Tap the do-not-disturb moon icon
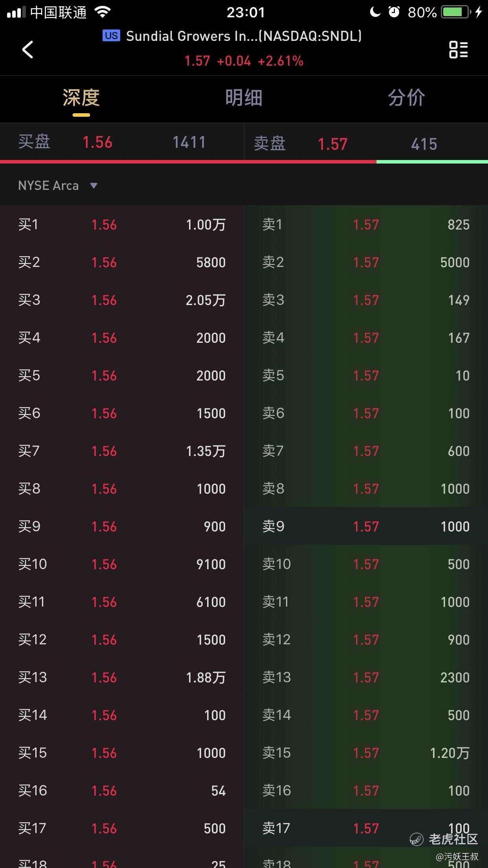The width and height of the screenshot is (488, 868). (375, 12)
